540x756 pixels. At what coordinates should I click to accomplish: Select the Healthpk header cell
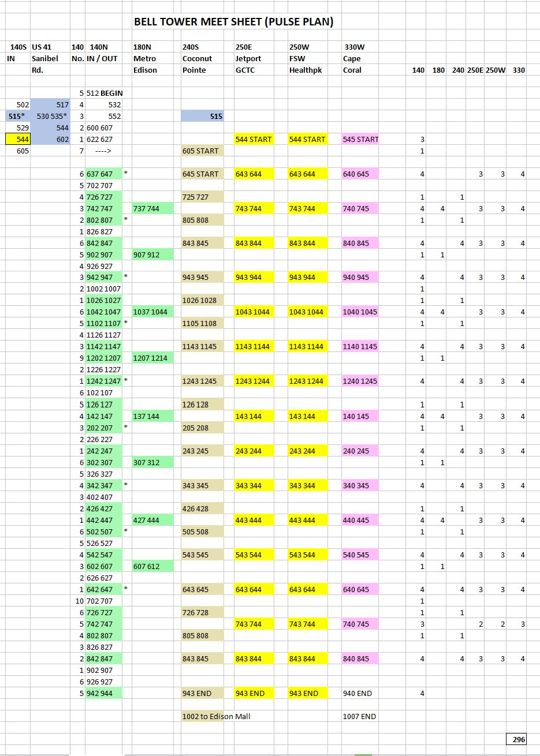[x=307, y=70]
